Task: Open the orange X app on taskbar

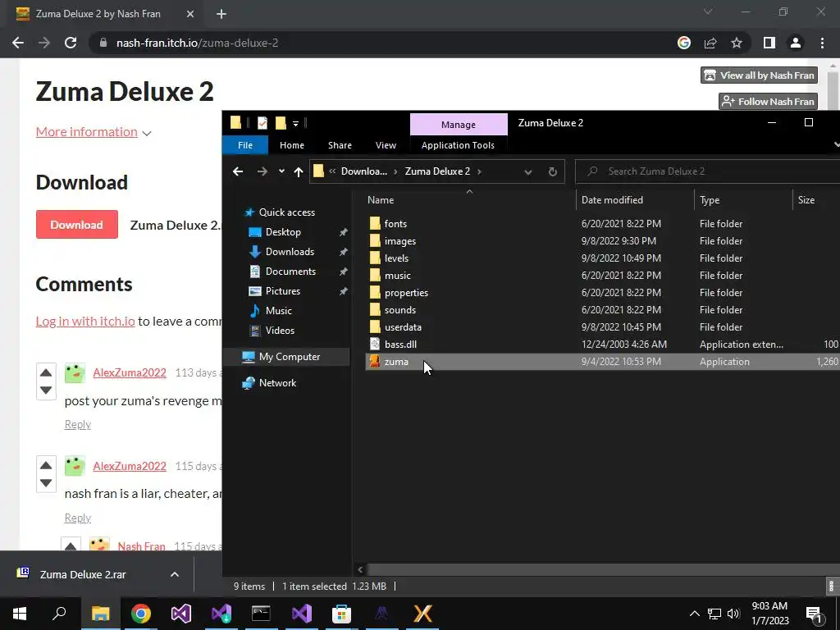Action: 422,614
